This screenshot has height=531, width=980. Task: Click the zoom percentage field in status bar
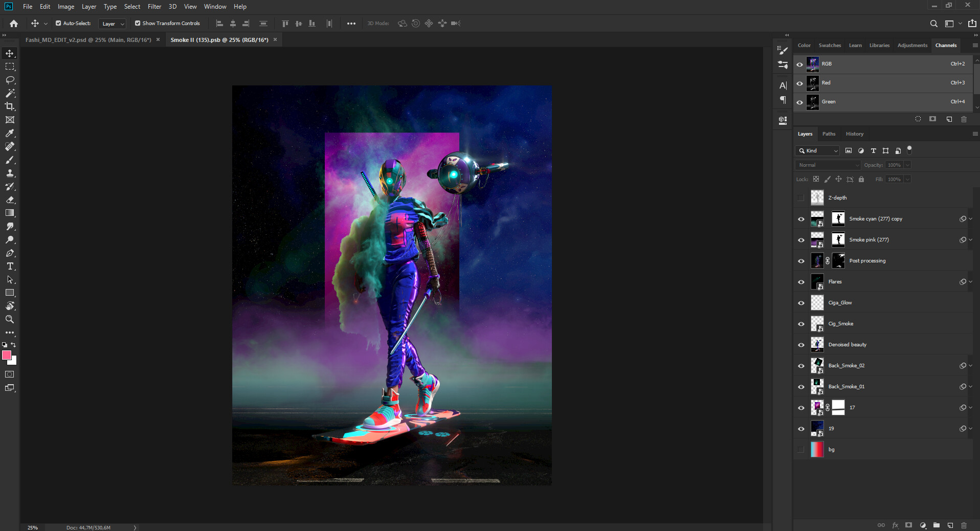pos(33,527)
